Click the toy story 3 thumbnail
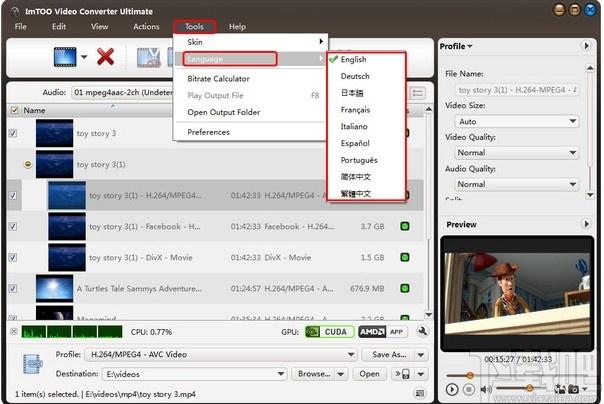The image size is (604, 404). tap(54, 133)
